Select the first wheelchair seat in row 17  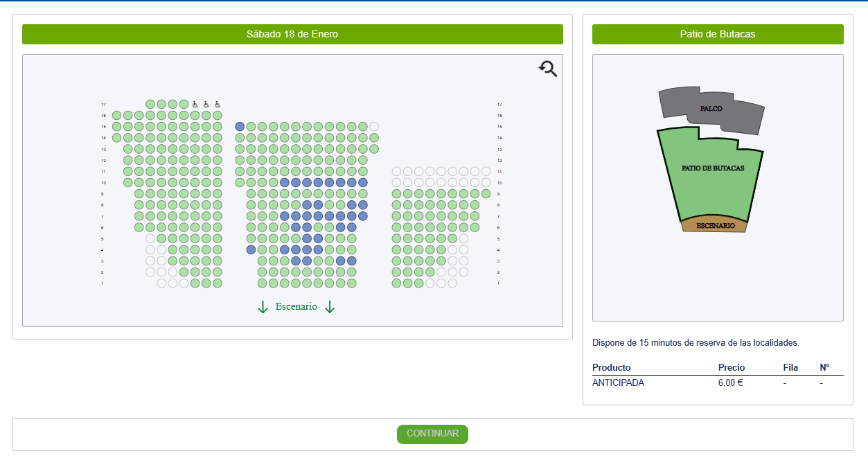pyautogui.click(x=195, y=105)
